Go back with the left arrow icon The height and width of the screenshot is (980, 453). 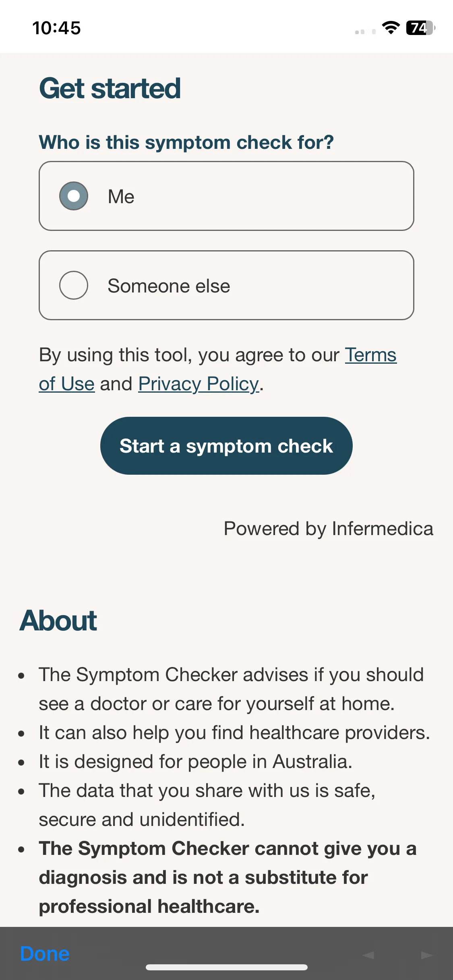[x=368, y=955]
